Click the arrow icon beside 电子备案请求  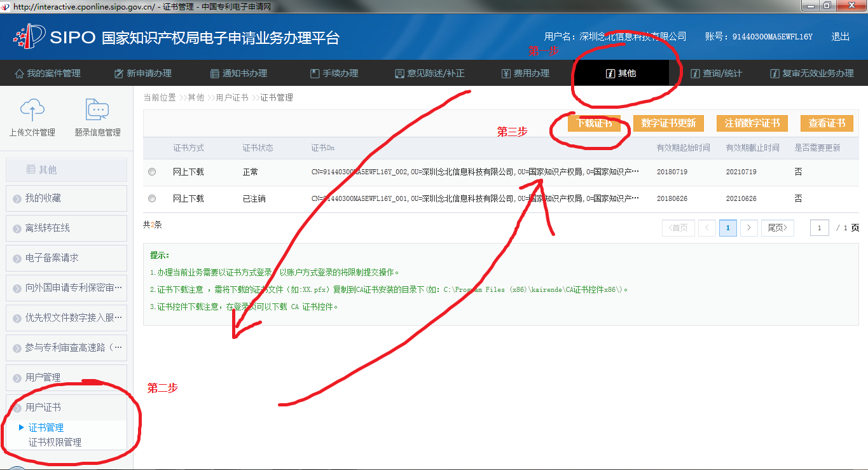(17, 259)
